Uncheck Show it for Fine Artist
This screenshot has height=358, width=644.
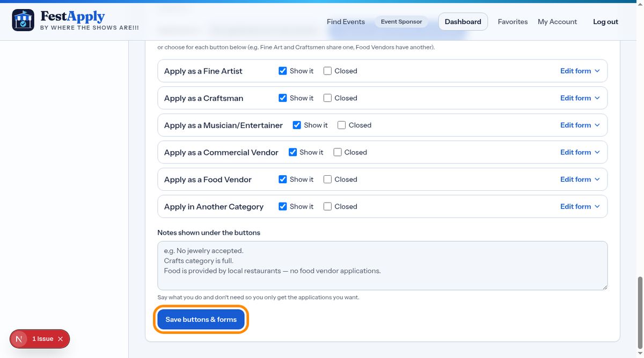[283, 71]
